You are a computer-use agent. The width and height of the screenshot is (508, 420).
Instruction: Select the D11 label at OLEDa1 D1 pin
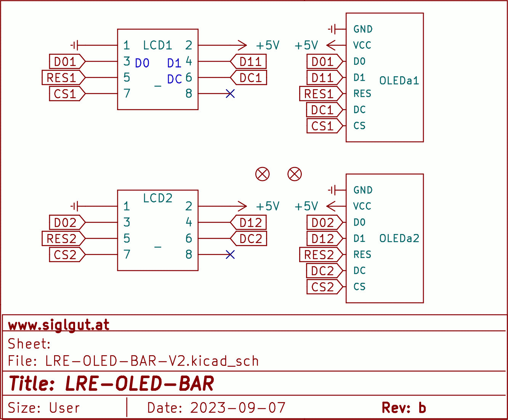[323, 78]
